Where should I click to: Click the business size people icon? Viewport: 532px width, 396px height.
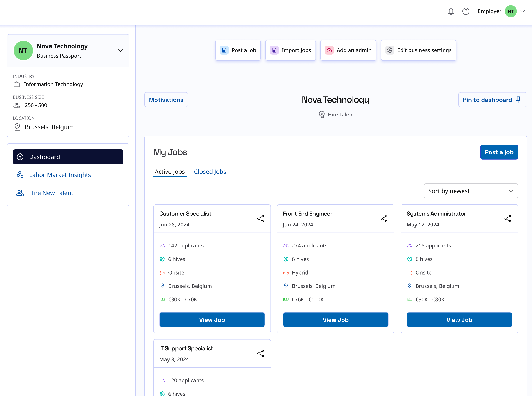[x=17, y=105]
